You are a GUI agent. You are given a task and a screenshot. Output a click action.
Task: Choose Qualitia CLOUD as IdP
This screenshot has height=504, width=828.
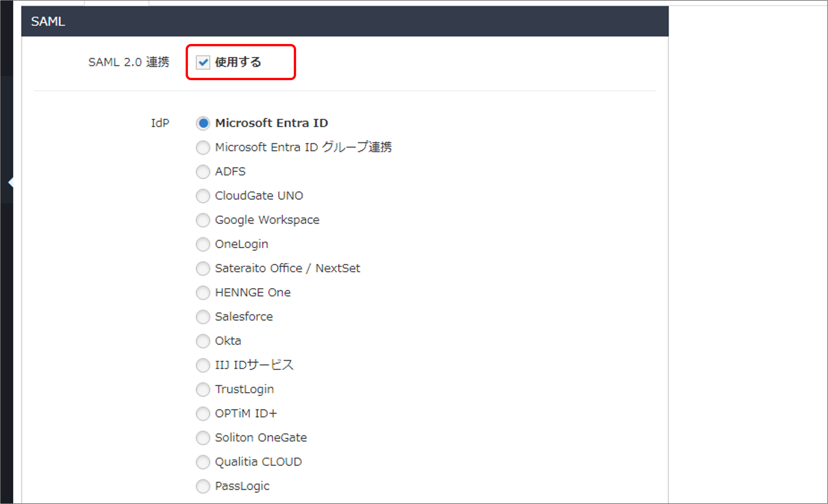click(x=203, y=462)
